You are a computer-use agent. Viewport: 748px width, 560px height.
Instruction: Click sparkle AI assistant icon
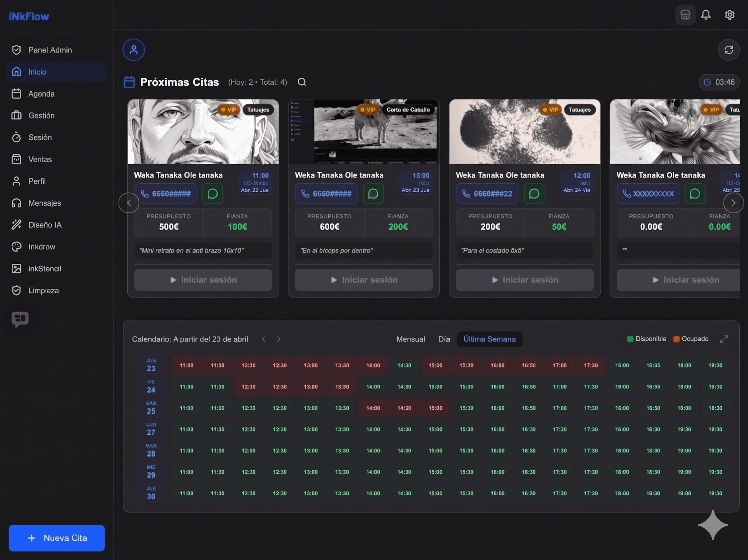[x=712, y=525]
